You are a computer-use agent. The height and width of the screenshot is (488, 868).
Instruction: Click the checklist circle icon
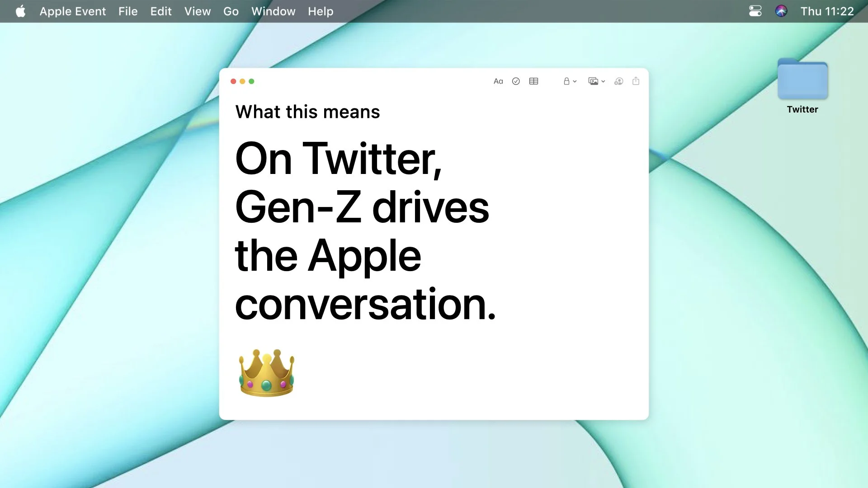click(x=516, y=81)
